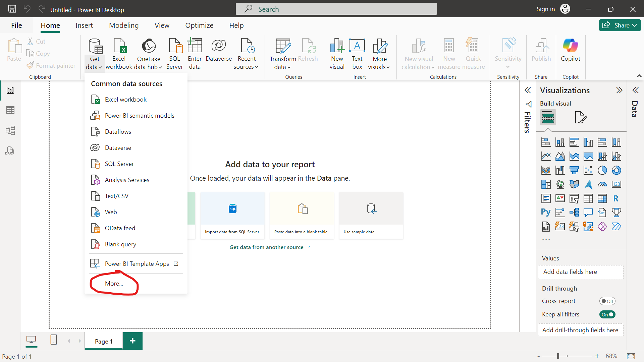Switch to Model view in left sidebar
644x362 pixels.
(10, 130)
